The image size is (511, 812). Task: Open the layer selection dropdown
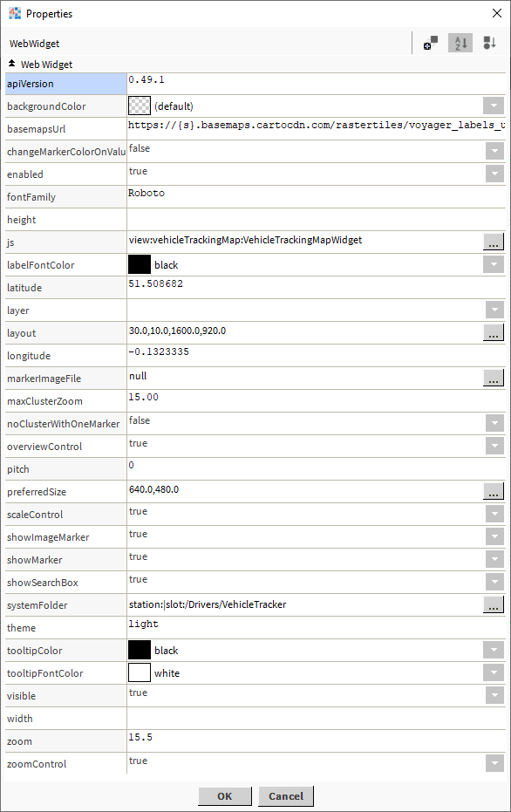coord(494,310)
